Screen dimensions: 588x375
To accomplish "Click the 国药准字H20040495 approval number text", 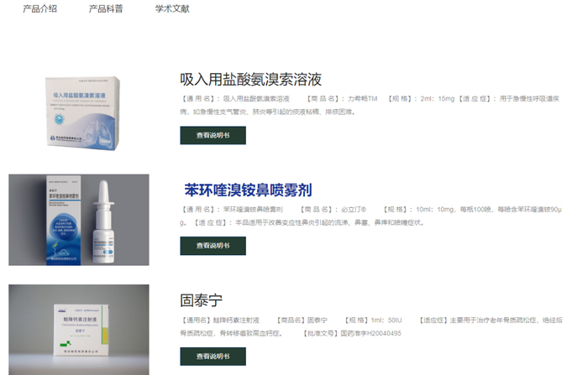I will (370, 333).
